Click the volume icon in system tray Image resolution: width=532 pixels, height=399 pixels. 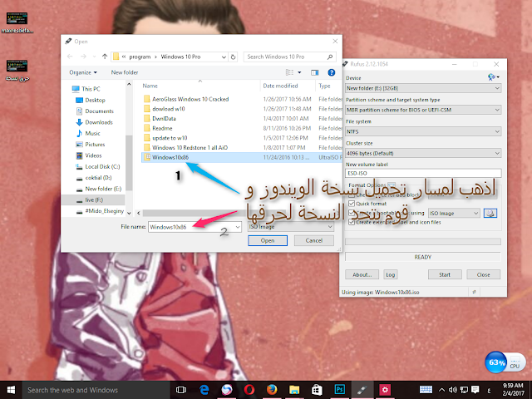(452, 390)
